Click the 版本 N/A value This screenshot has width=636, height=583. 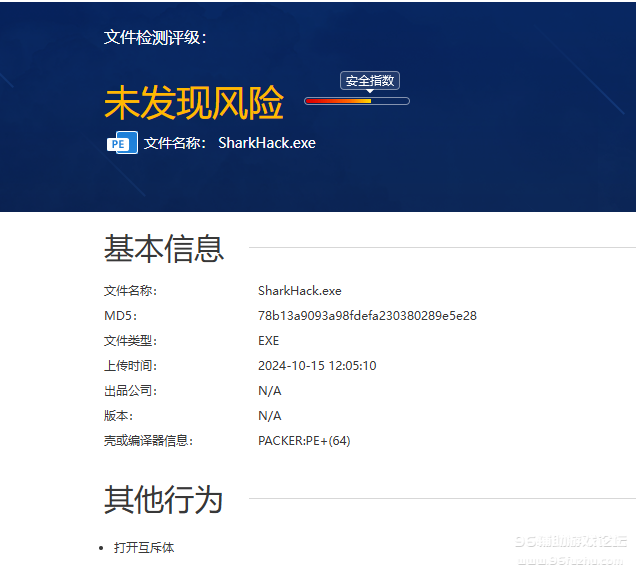tap(269, 416)
